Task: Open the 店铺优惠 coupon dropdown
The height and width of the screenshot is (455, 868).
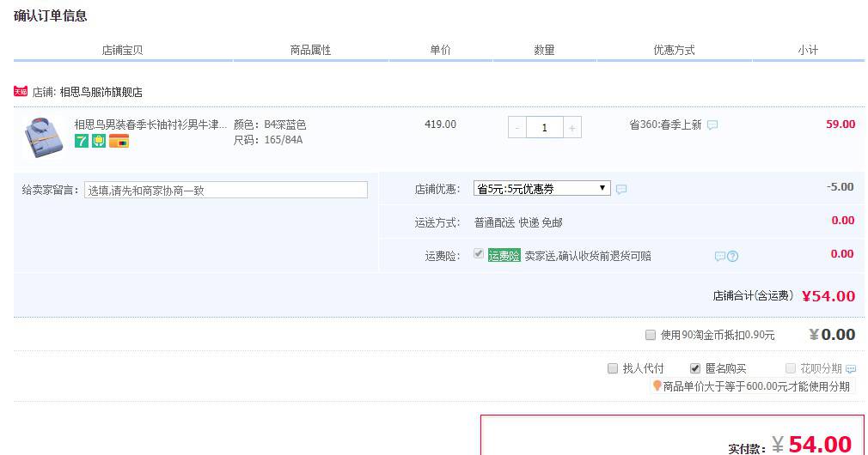Action: (x=542, y=188)
